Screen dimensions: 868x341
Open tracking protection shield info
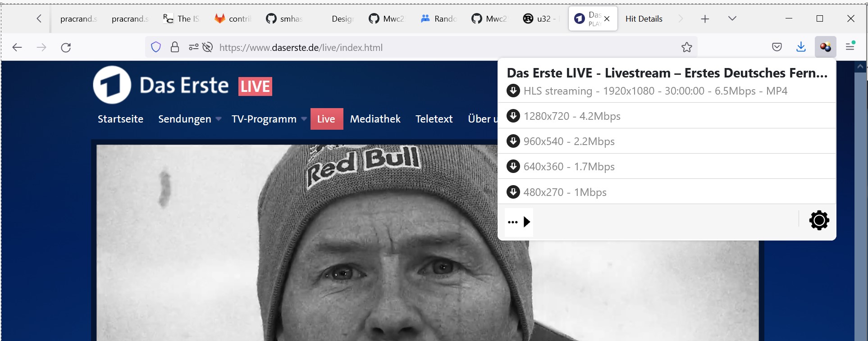click(x=156, y=47)
